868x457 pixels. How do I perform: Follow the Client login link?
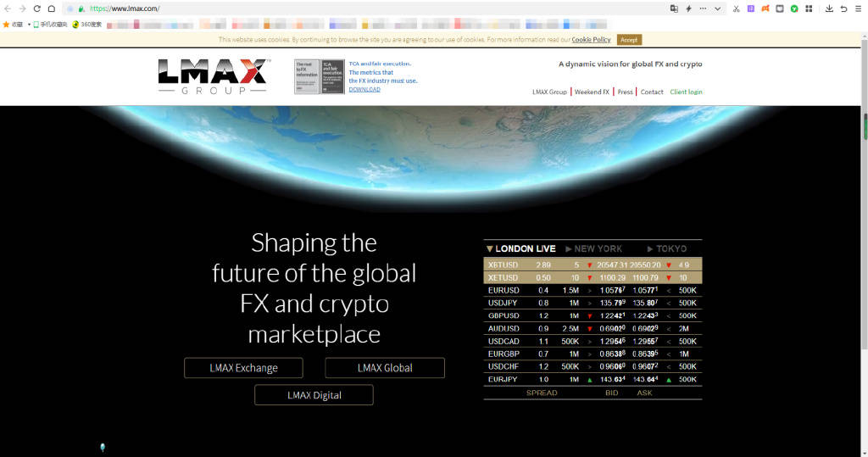click(x=686, y=92)
